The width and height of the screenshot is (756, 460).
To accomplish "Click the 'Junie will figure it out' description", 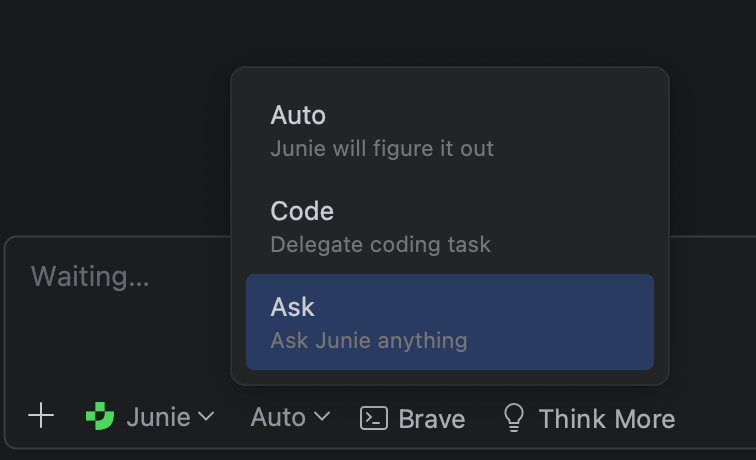I will 382,149.
